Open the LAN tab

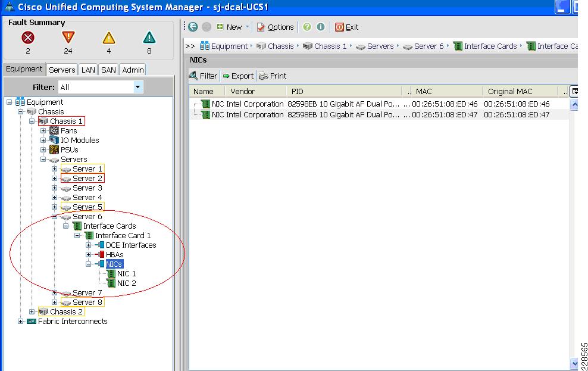pyautogui.click(x=88, y=70)
